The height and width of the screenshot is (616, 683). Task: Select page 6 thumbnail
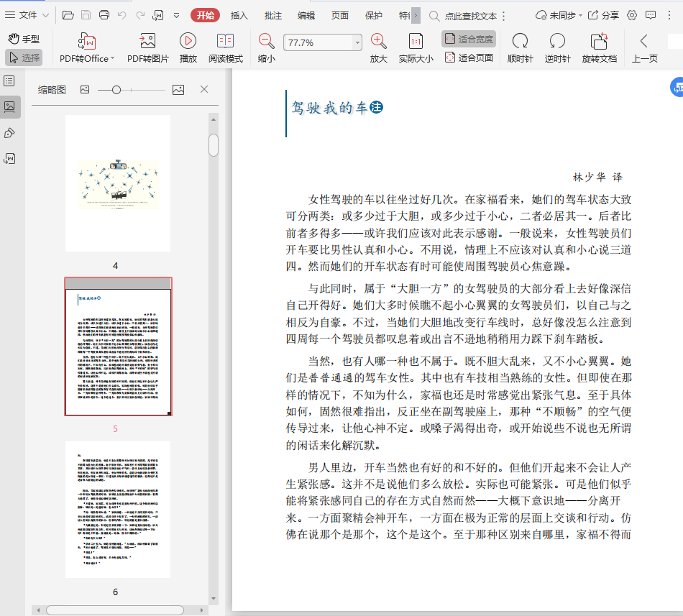(118, 510)
